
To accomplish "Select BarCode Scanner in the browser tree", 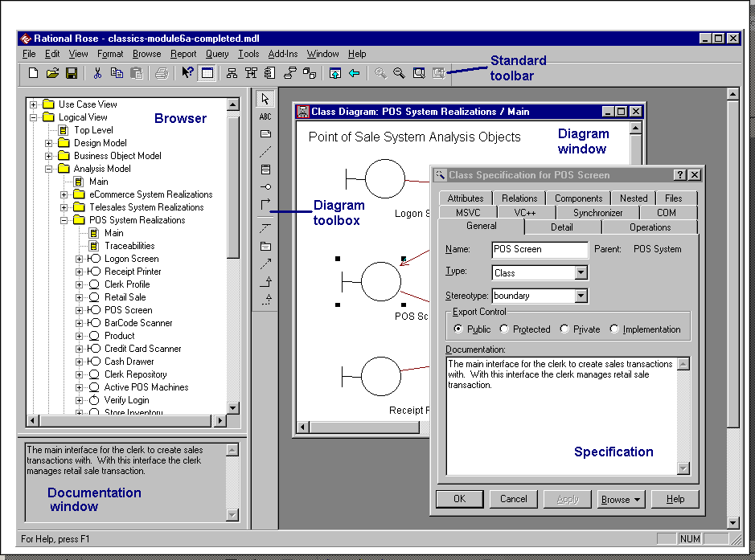I will pyautogui.click(x=138, y=323).
